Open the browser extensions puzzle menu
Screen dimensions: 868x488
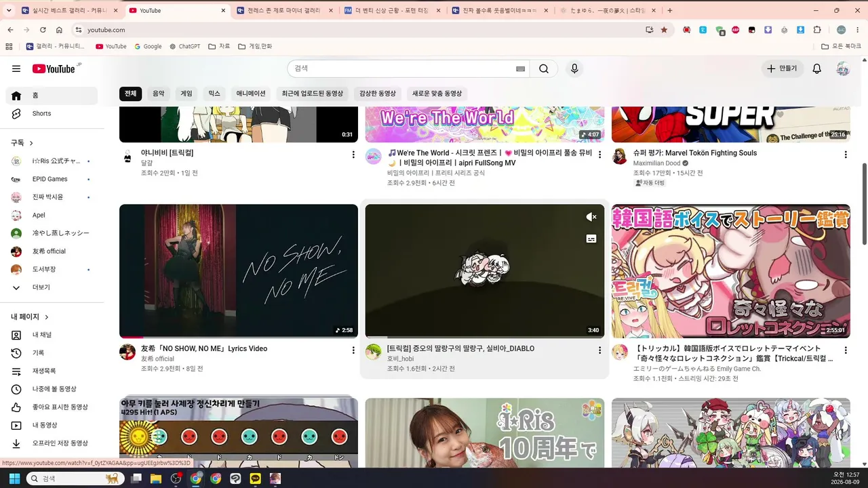817,30
